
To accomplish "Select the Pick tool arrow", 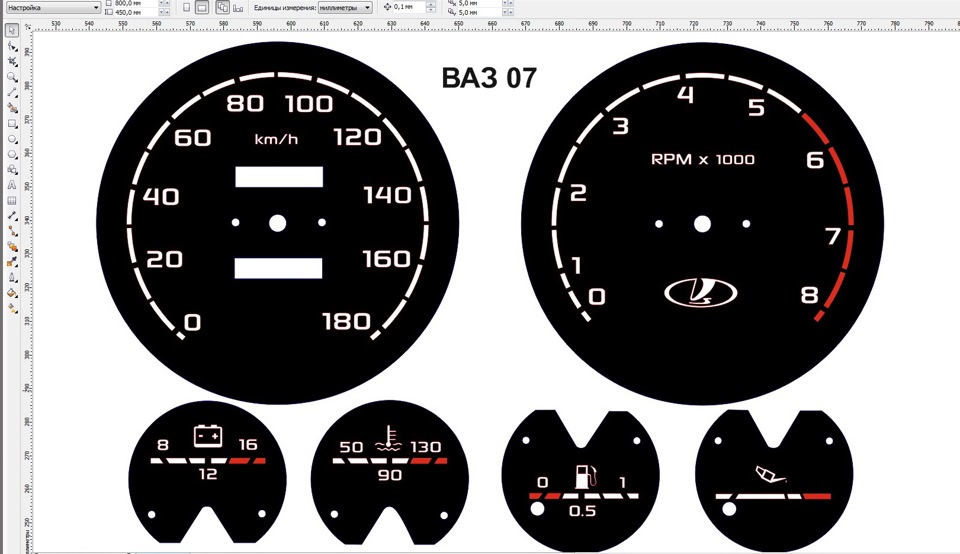I will [x=12, y=30].
